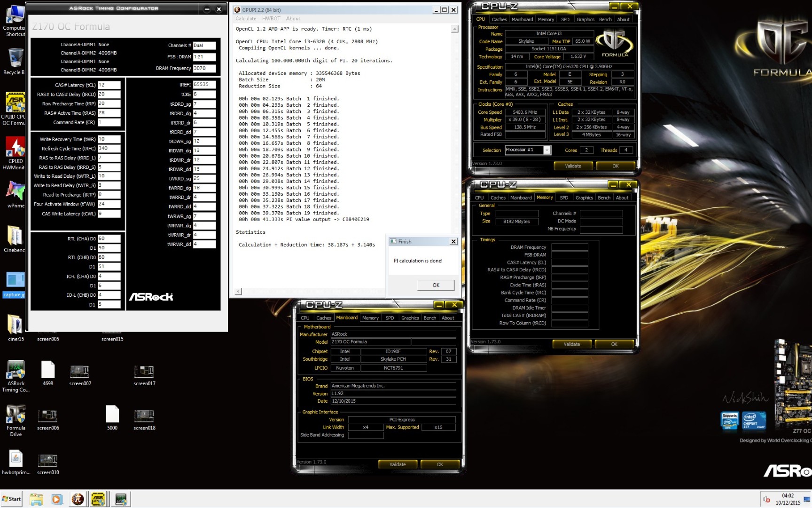Open the screen017 image thumbnail
812x508 pixels.
pyautogui.click(x=144, y=375)
